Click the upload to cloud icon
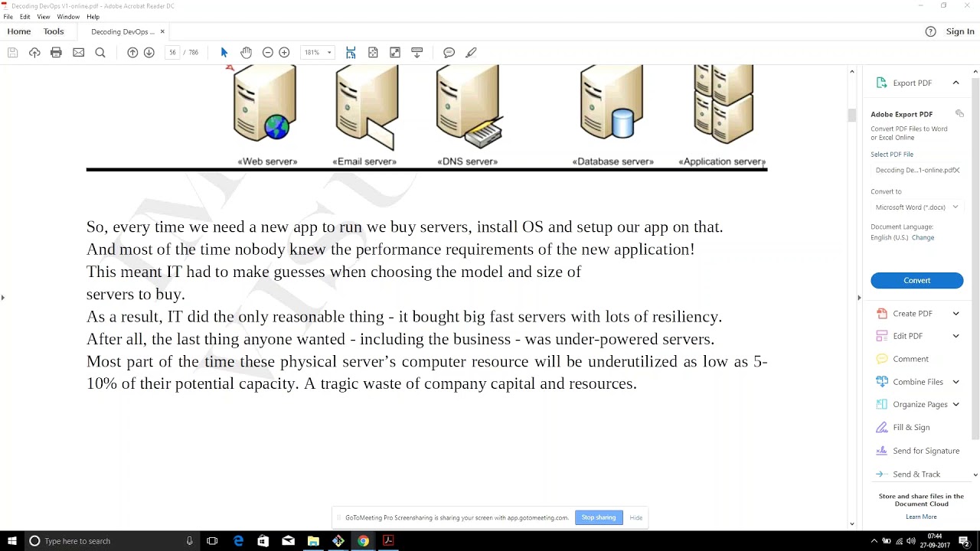The height and width of the screenshot is (551, 980). click(x=34, y=53)
